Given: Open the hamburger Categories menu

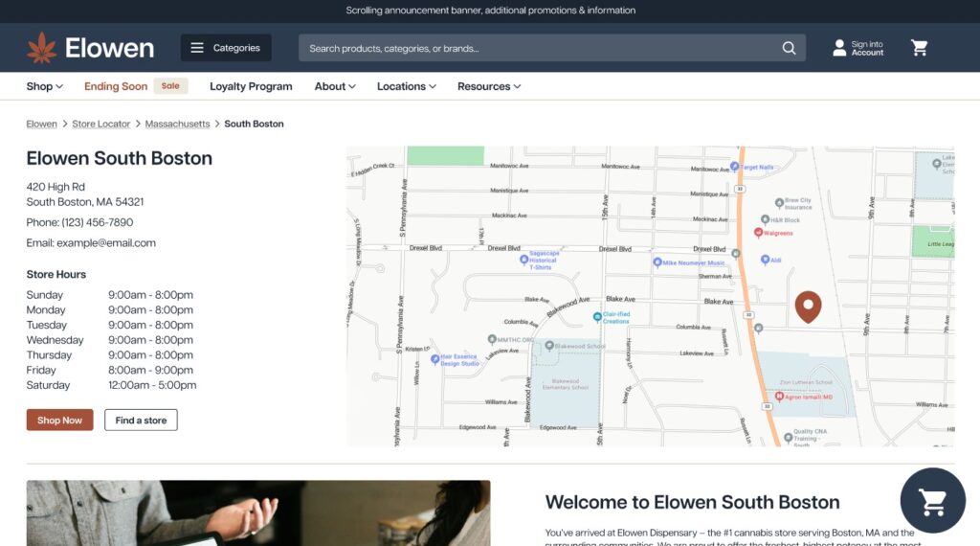Looking at the screenshot, I should click(226, 48).
